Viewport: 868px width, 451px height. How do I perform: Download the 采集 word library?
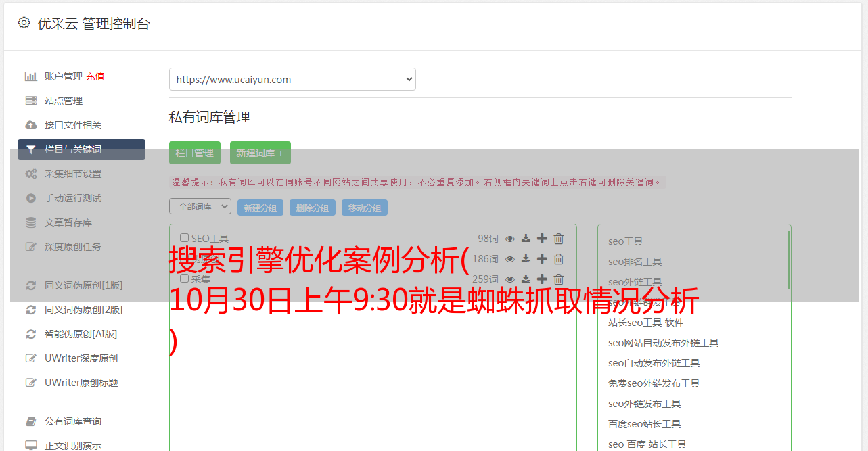526,279
